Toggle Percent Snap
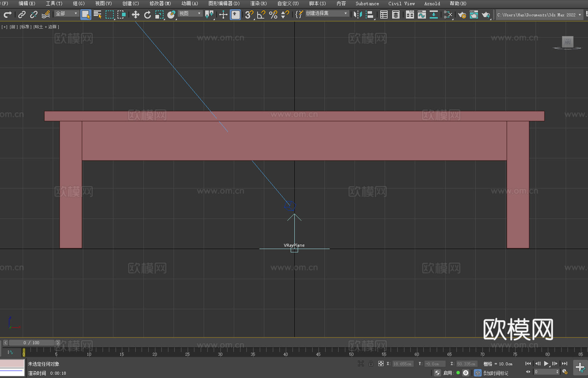Image resolution: width=588 pixels, height=378 pixels. (x=273, y=14)
